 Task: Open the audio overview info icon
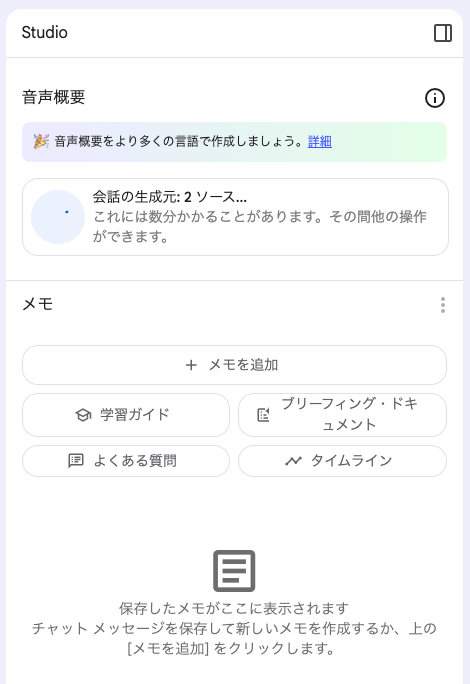435,98
